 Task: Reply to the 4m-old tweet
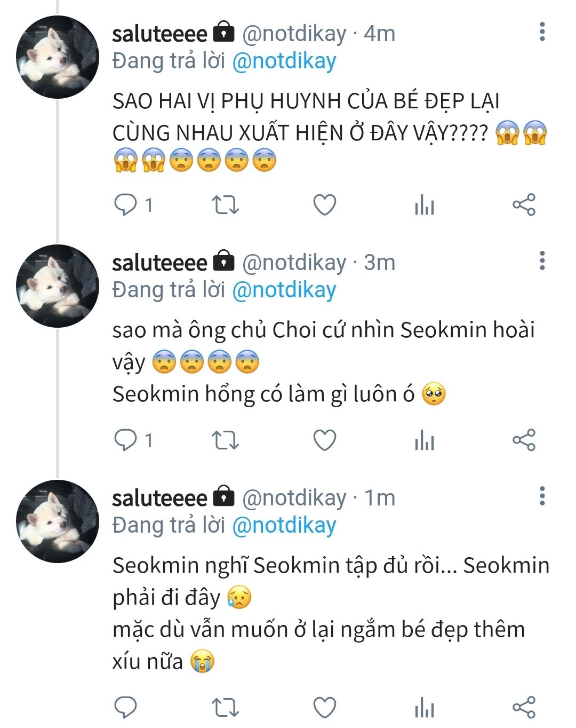tap(126, 205)
